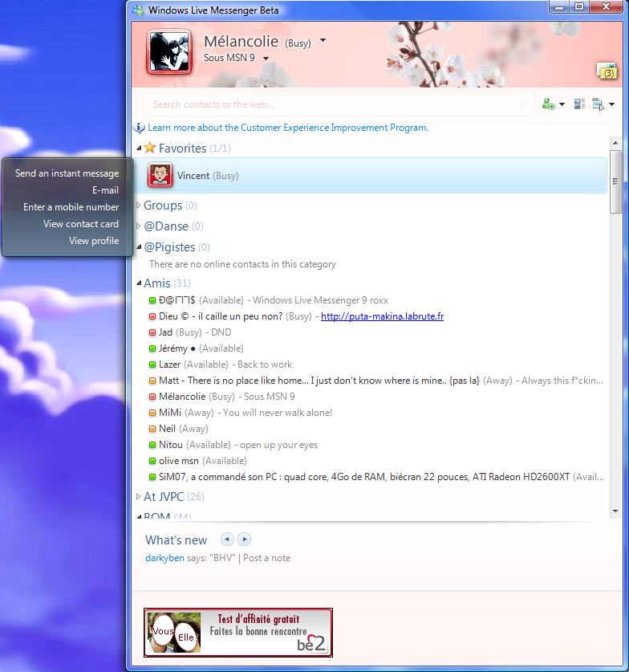Open the be2 advertisement banner
Screen dimensions: 629x672
[238, 632]
